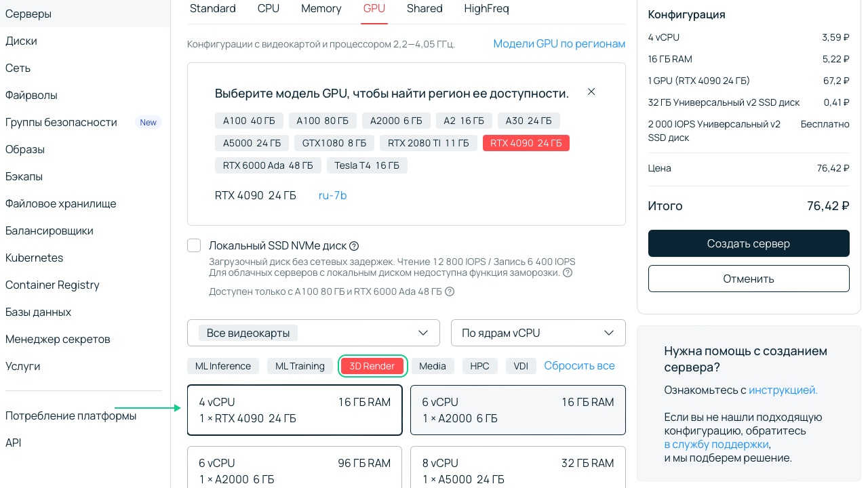Deselect the active 3D Render filter
This screenshot has width=868, height=488.
(x=372, y=366)
